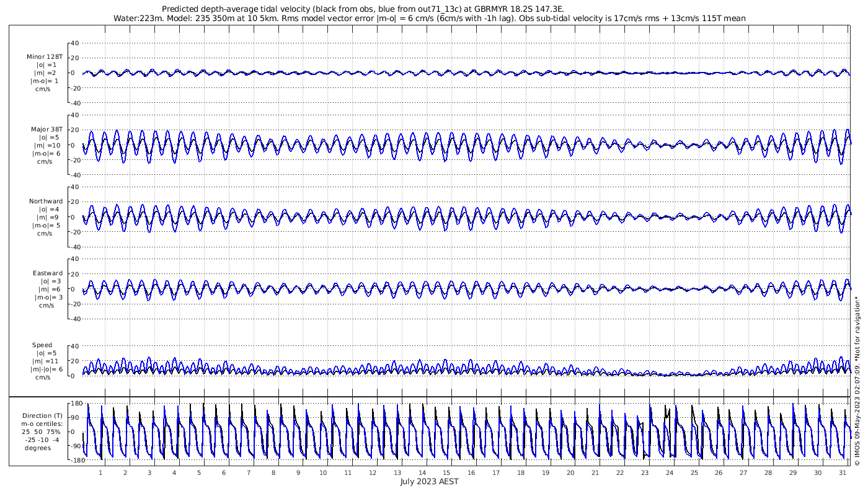Click the '20' tick on Major 38T axis
868x496 pixels.
(74, 130)
